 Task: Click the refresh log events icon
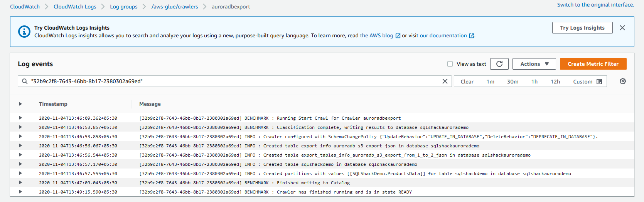(x=499, y=64)
